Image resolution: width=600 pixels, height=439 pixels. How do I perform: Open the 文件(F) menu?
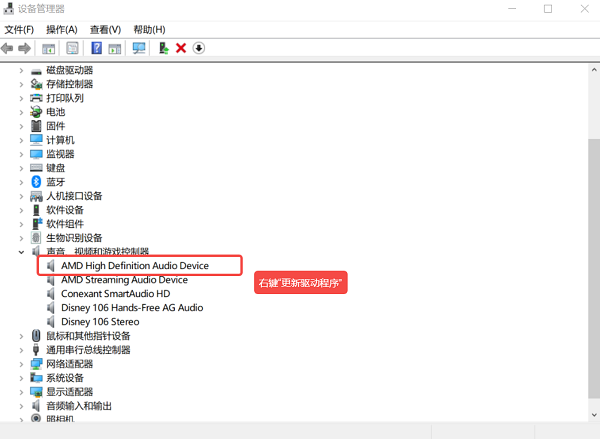19,29
